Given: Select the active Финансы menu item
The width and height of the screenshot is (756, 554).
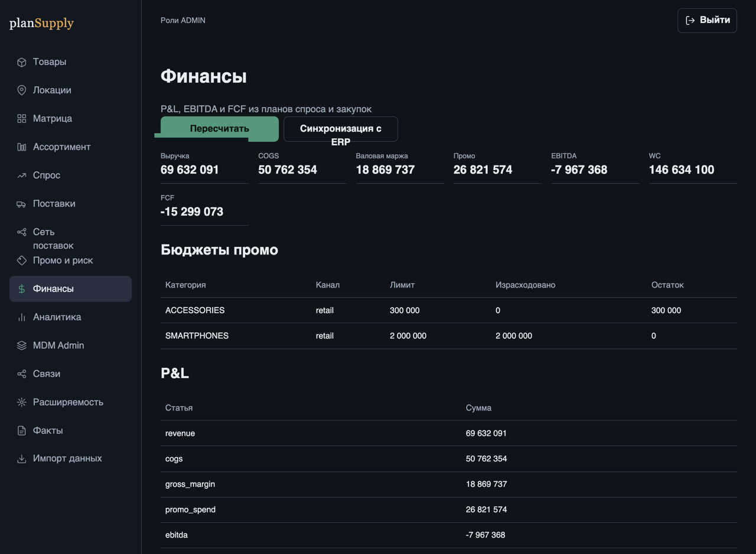Looking at the screenshot, I should 70,289.
